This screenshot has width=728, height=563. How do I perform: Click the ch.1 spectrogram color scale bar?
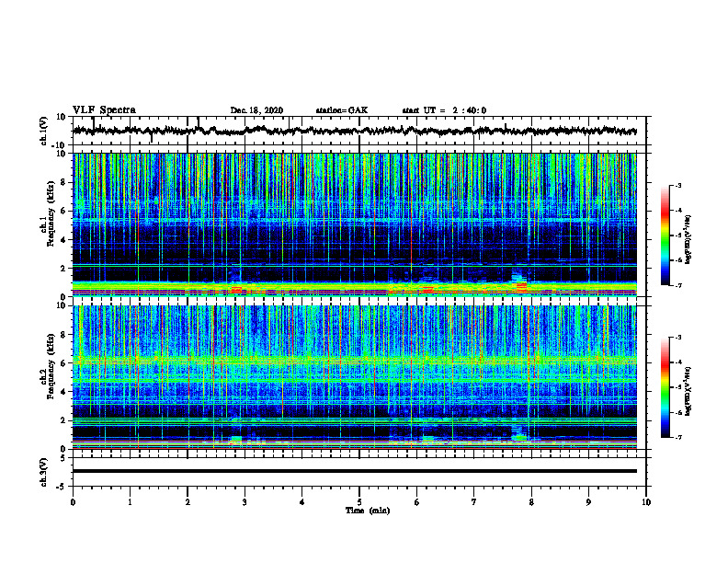665,235
